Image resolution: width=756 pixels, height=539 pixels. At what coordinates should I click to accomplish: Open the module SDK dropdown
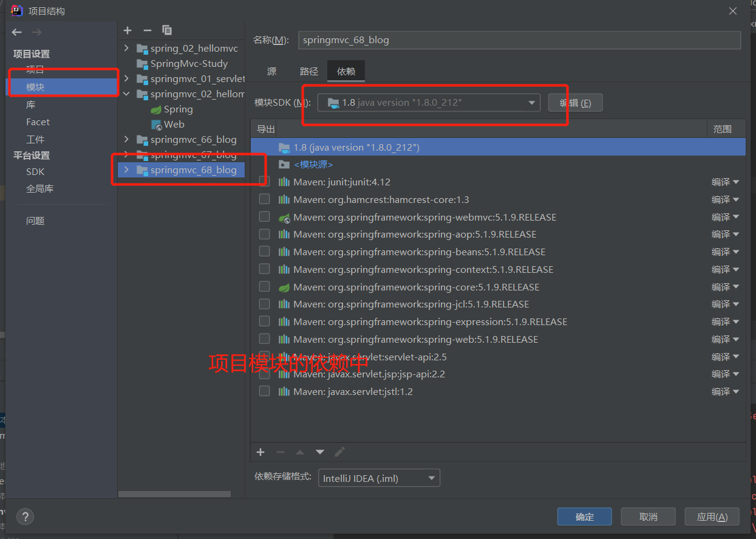[429, 103]
